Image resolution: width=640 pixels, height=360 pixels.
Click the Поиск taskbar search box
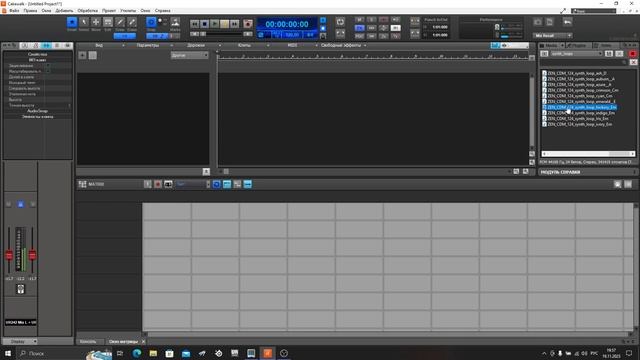pyautogui.click(x=51, y=353)
